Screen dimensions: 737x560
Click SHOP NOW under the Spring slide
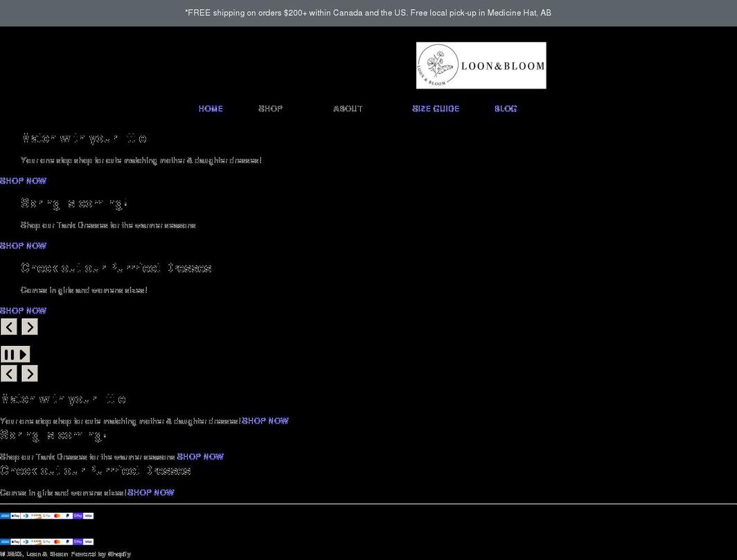point(23,245)
